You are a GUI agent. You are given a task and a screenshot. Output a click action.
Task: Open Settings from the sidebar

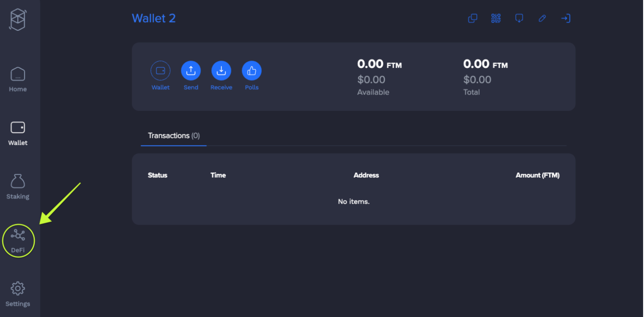(x=18, y=293)
